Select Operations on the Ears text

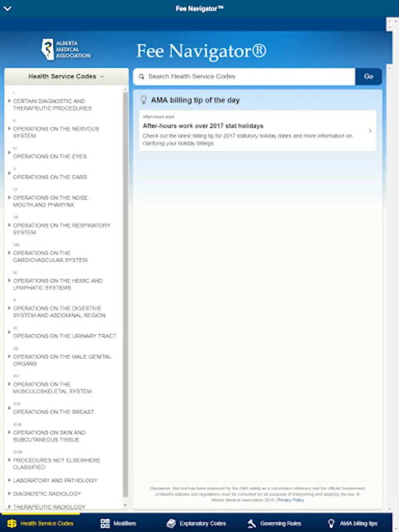coord(50,177)
